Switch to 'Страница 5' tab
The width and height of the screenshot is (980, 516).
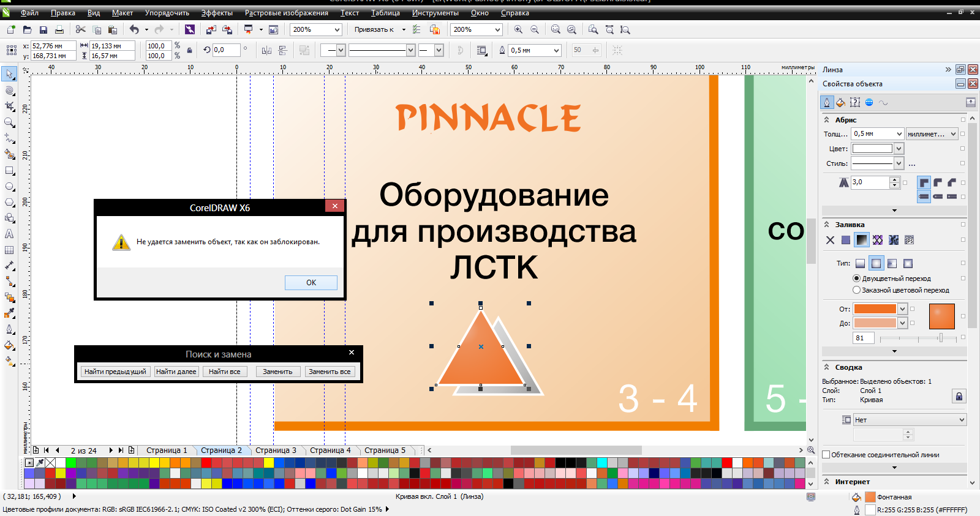[x=385, y=451]
